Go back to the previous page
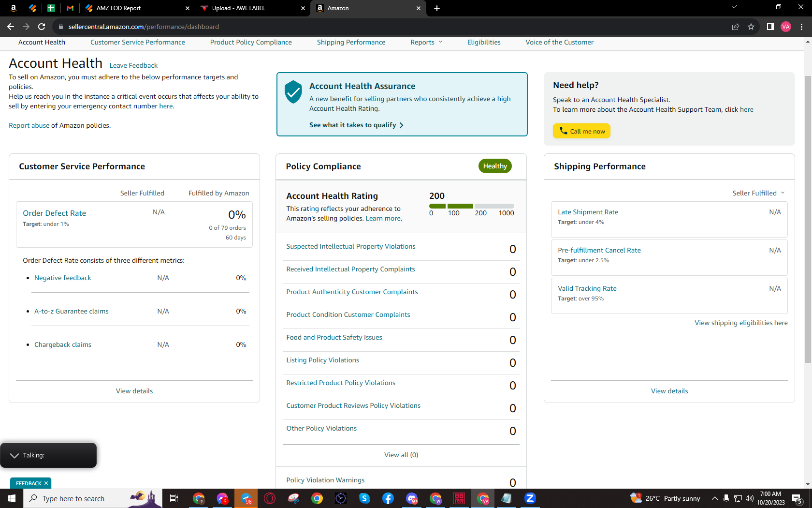The height and width of the screenshot is (508, 812). 11,27
